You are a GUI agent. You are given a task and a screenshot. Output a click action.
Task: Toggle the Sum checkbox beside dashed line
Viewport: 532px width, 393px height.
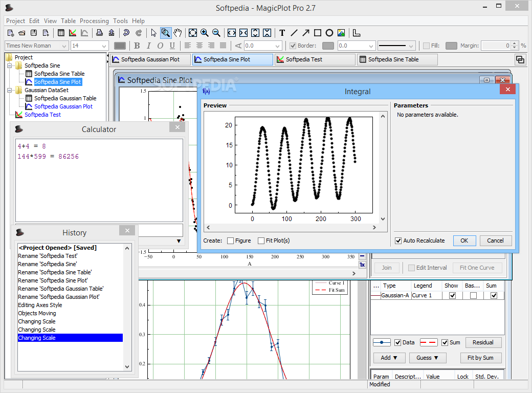[445, 342]
